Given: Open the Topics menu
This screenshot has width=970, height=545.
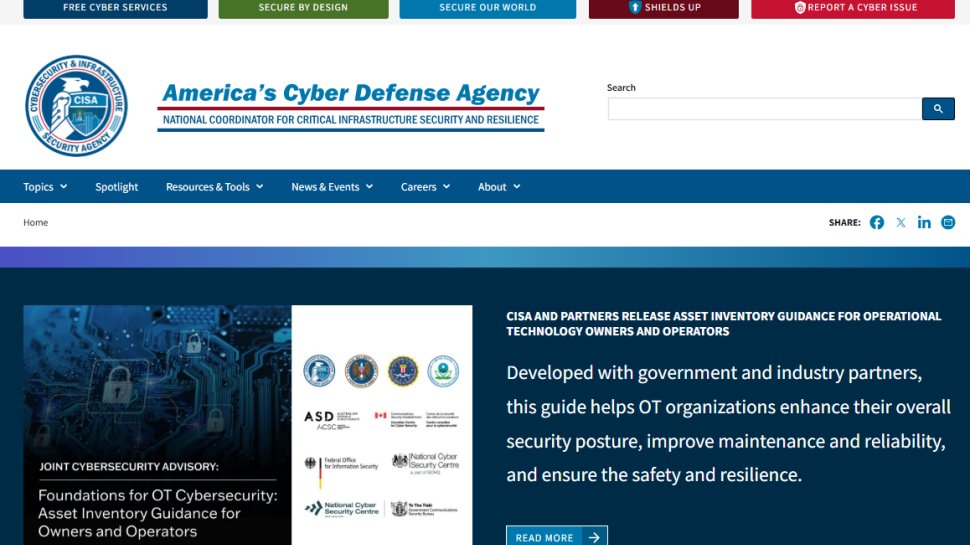Looking at the screenshot, I should (45, 187).
